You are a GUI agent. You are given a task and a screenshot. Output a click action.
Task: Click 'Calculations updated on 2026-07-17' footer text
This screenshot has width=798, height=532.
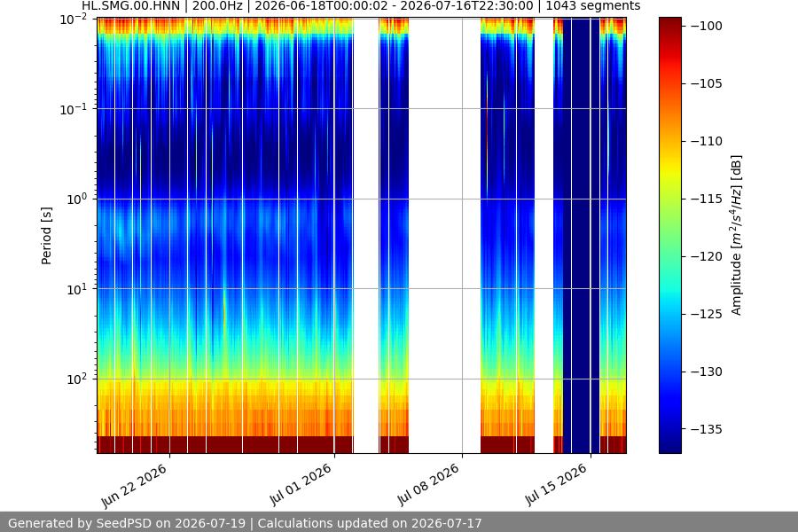[x=370, y=523]
